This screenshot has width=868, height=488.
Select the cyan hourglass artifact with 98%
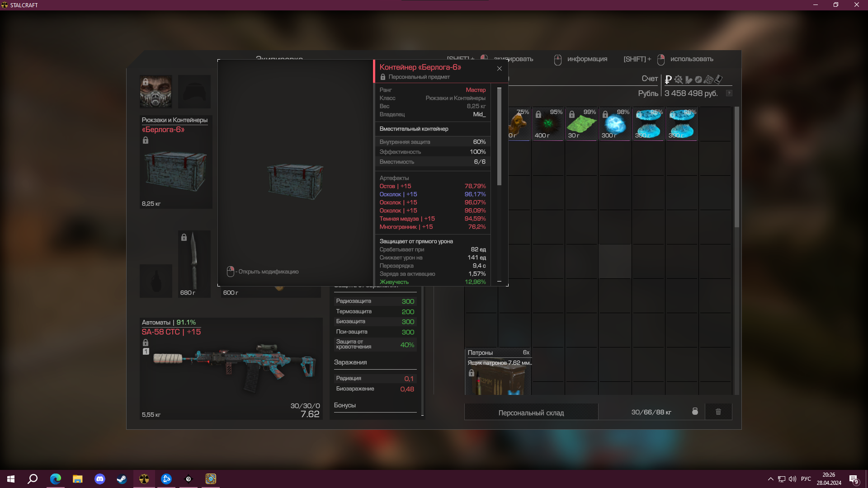point(682,124)
